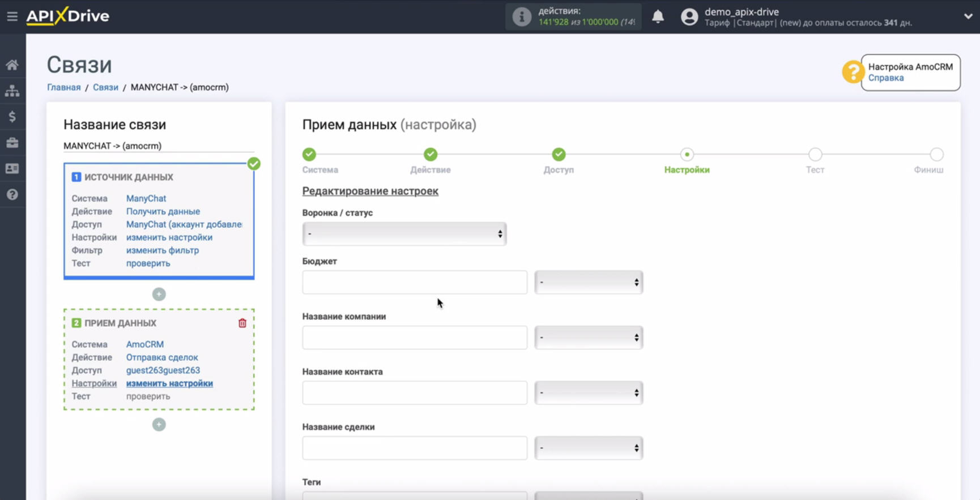Click the actions info icon
Screen dimensions: 980x500
(x=522, y=16)
